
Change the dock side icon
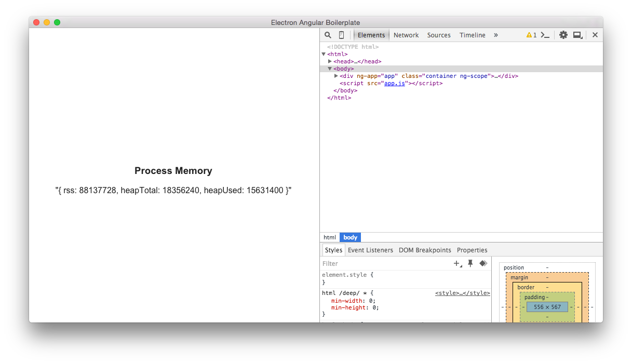pyautogui.click(x=577, y=35)
